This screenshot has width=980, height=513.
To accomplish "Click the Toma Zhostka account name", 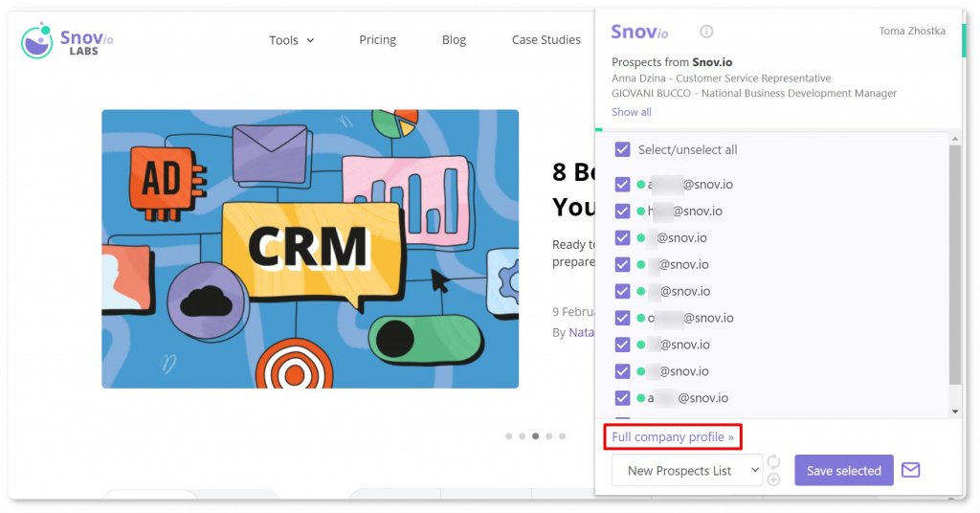I will (912, 31).
